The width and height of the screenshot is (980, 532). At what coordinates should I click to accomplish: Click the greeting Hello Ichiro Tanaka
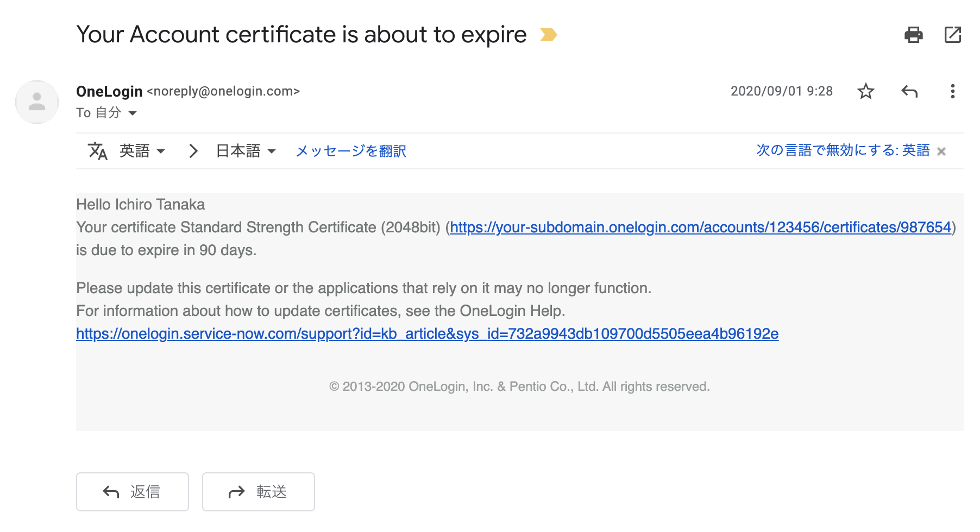pyautogui.click(x=141, y=205)
